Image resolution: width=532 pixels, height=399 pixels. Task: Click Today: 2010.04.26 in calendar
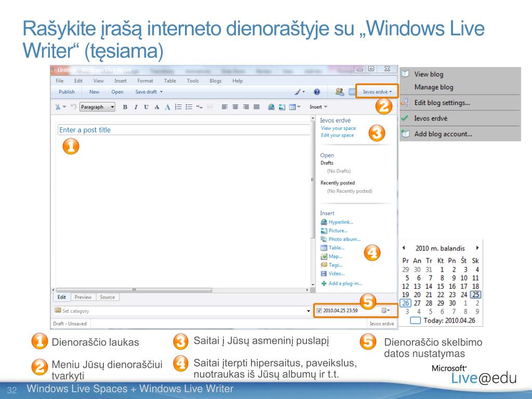pos(443,320)
